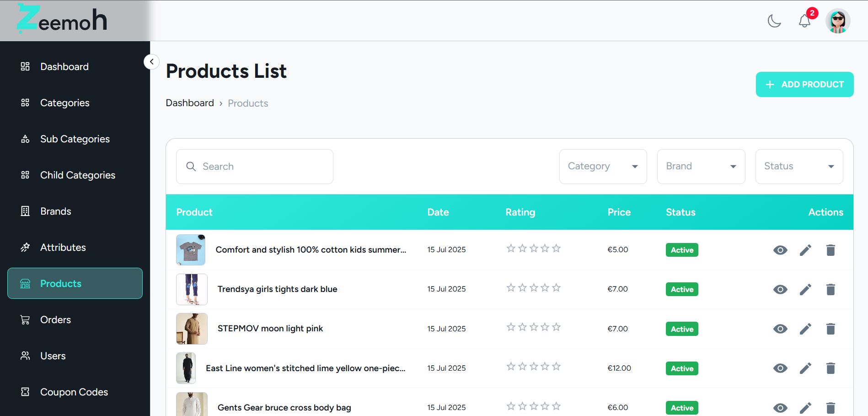
Task: Click pencil icon for Comfort cotton kids row
Action: (805, 250)
